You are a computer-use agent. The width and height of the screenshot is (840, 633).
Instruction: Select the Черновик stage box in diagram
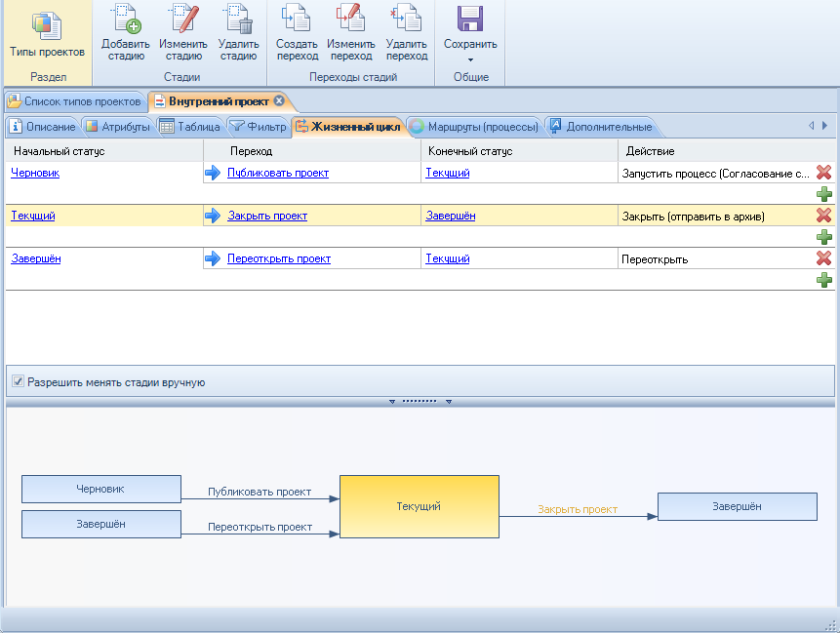pos(101,489)
